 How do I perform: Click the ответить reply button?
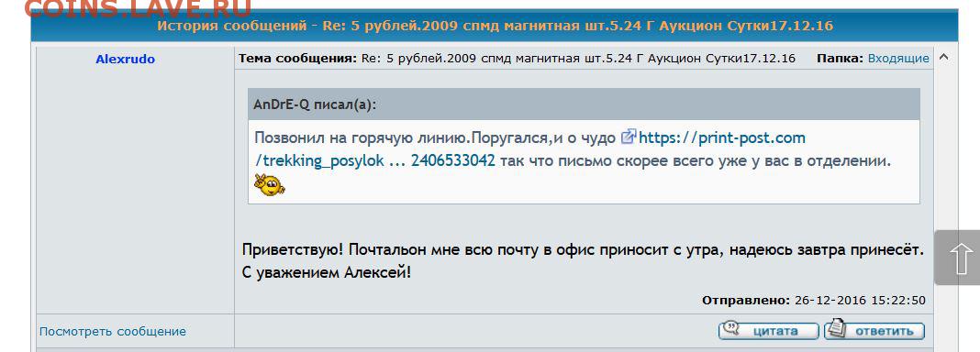(x=874, y=330)
